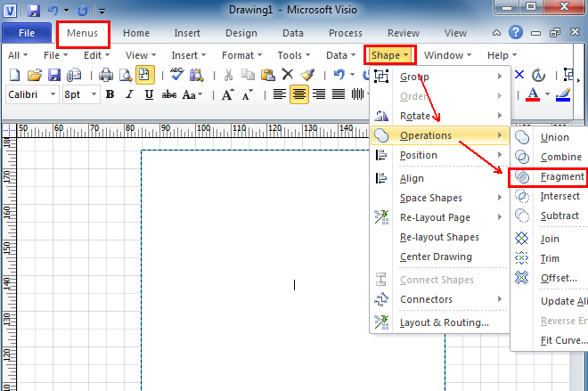Screen dimensions: 588x391
Task: Click the Copy icon
Action: point(248,75)
